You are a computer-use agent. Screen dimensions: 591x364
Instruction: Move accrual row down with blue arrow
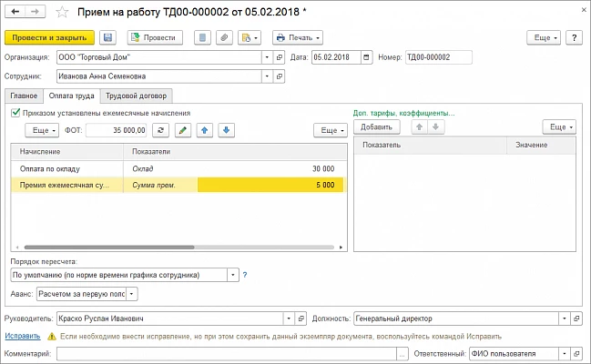226,130
